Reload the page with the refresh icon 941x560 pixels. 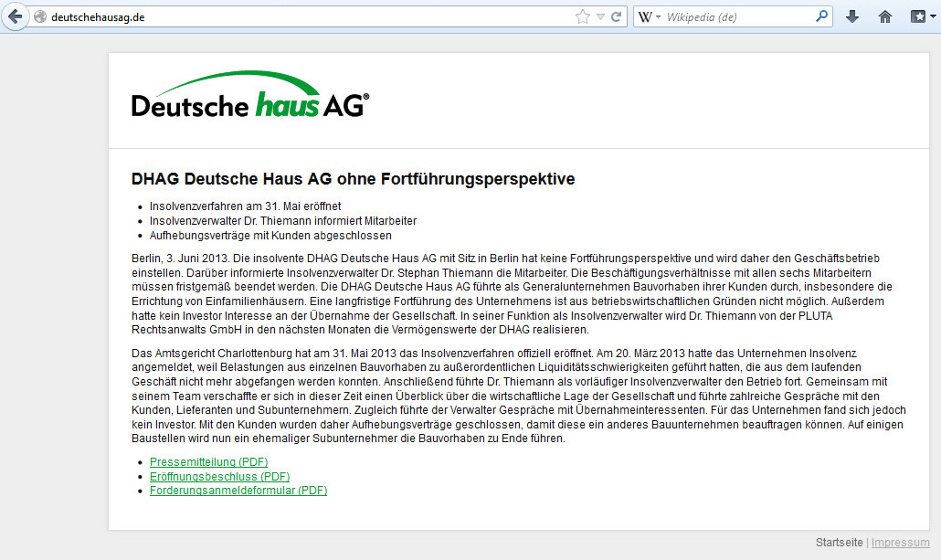pos(617,16)
